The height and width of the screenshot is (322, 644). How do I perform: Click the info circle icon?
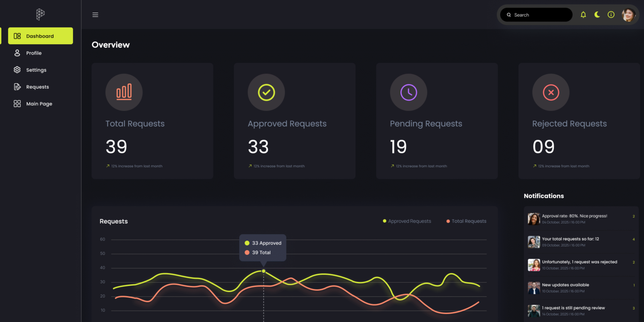coord(611,15)
